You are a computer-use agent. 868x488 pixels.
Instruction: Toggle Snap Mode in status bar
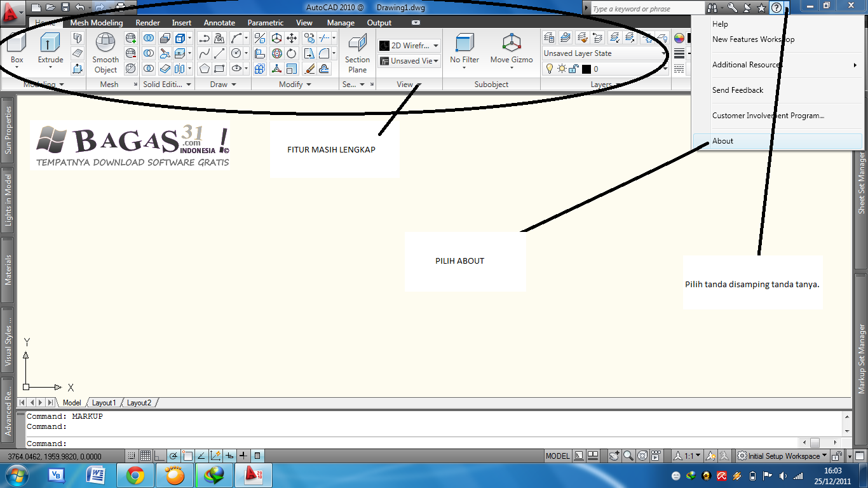click(131, 456)
